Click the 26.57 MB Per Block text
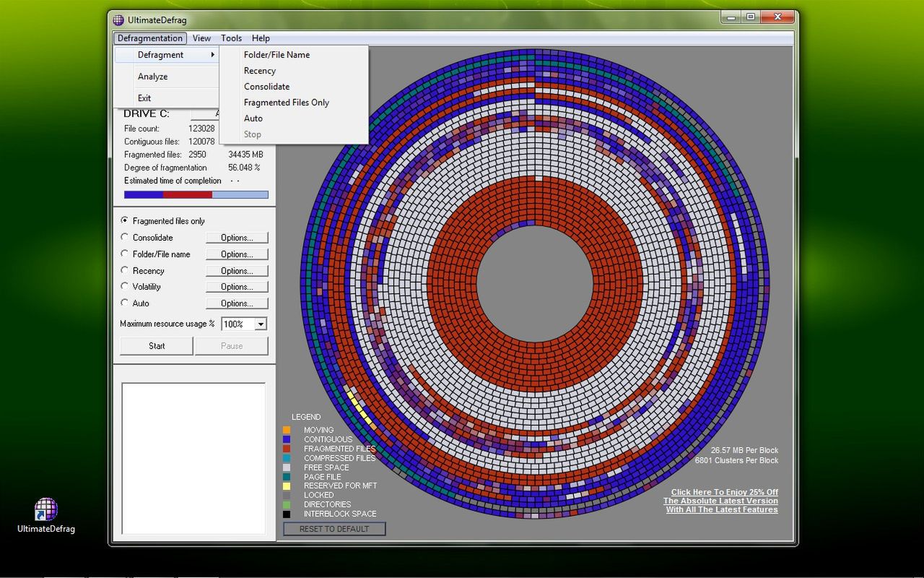This screenshot has height=578, width=924. pyautogui.click(x=744, y=450)
